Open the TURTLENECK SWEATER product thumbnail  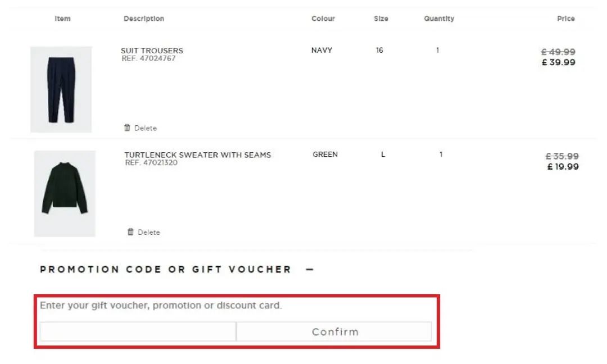tap(64, 193)
